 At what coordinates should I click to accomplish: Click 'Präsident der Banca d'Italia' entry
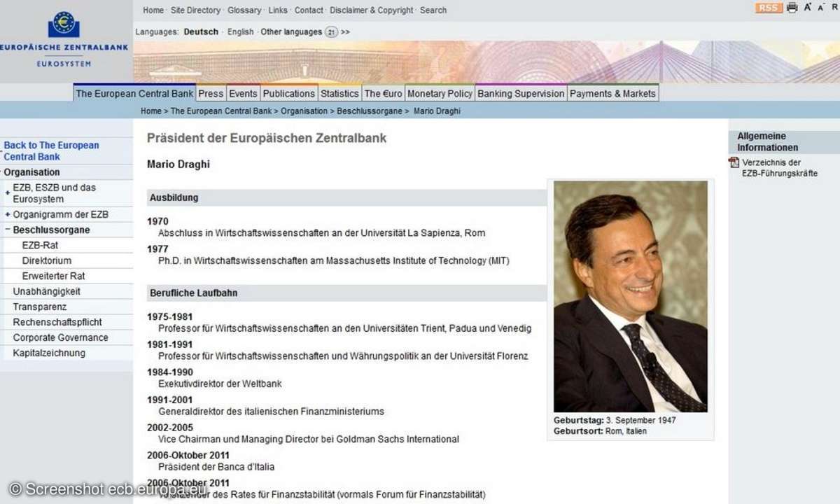(216, 467)
